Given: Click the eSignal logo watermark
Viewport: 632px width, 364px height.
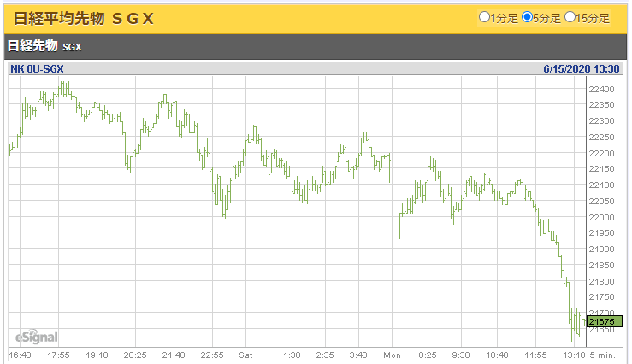Looking at the screenshot, I should 36,336.
